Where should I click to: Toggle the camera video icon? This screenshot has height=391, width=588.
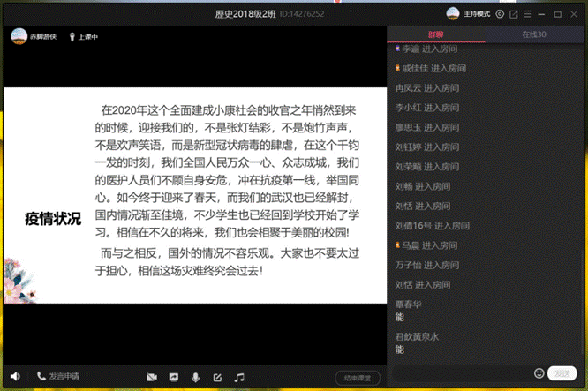[x=152, y=377]
